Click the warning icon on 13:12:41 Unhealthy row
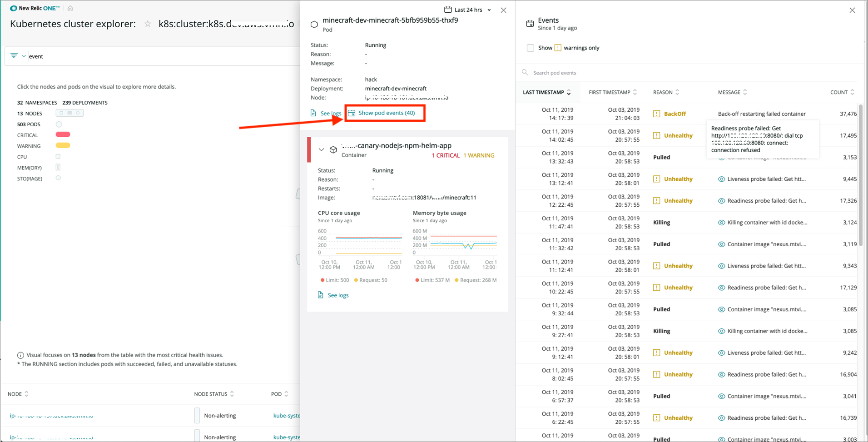 click(x=657, y=179)
